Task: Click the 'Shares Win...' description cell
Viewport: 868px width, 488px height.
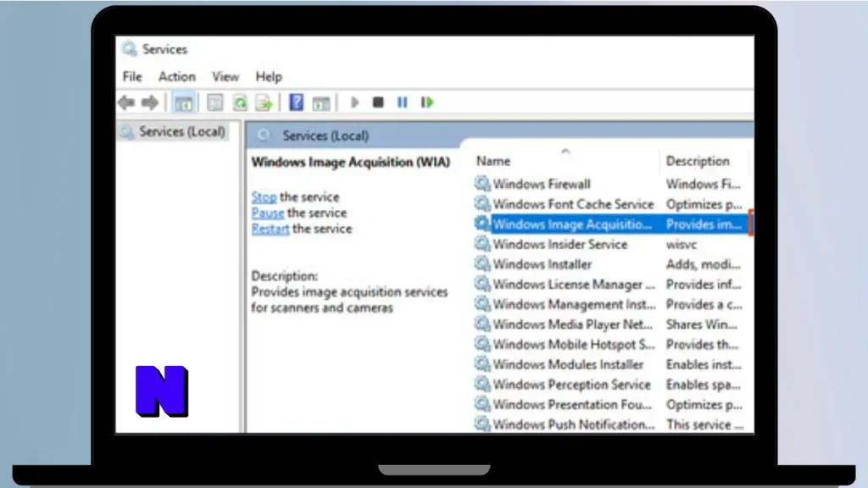Action: (701, 324)
